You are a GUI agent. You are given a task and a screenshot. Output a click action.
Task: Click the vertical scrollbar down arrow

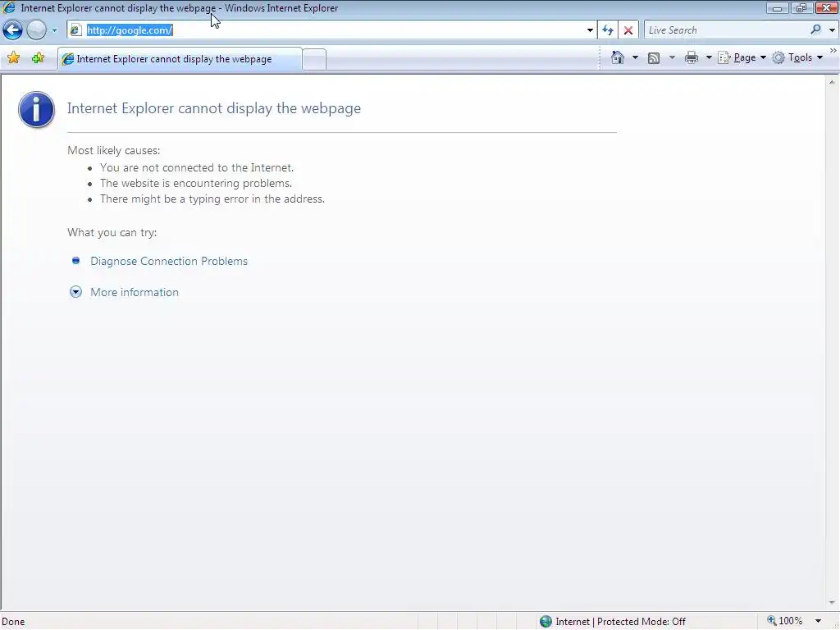(x=832, y=603)
